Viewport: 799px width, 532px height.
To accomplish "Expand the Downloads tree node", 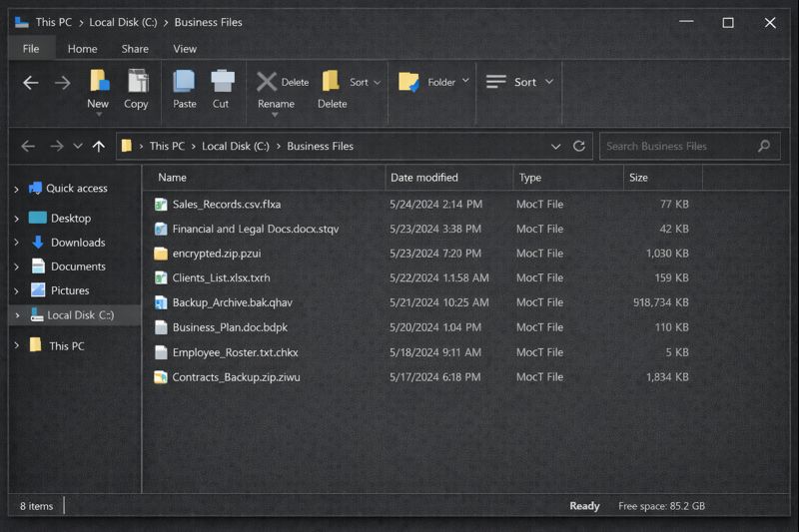I will (16, 243).
